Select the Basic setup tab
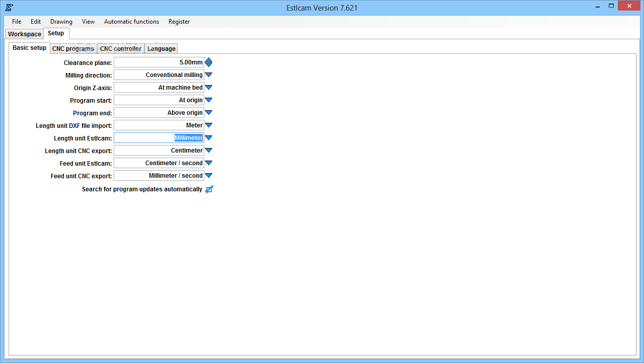644x363 pixels. (x=29, y=48)
